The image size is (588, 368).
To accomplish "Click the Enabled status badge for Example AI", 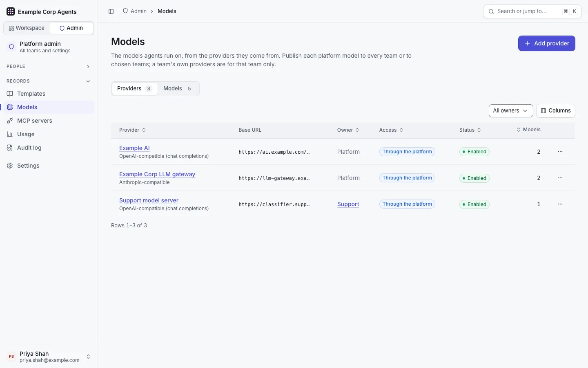I will (474, 152).
